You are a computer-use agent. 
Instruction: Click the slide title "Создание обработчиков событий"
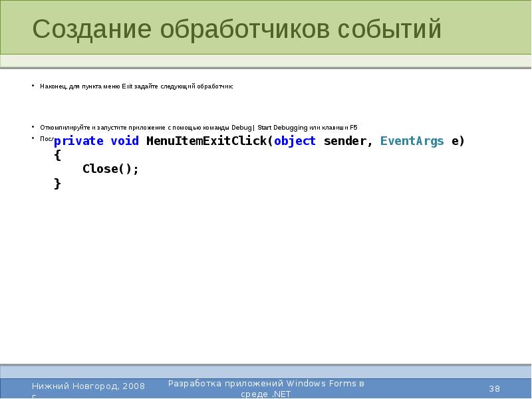pos(237,30)
